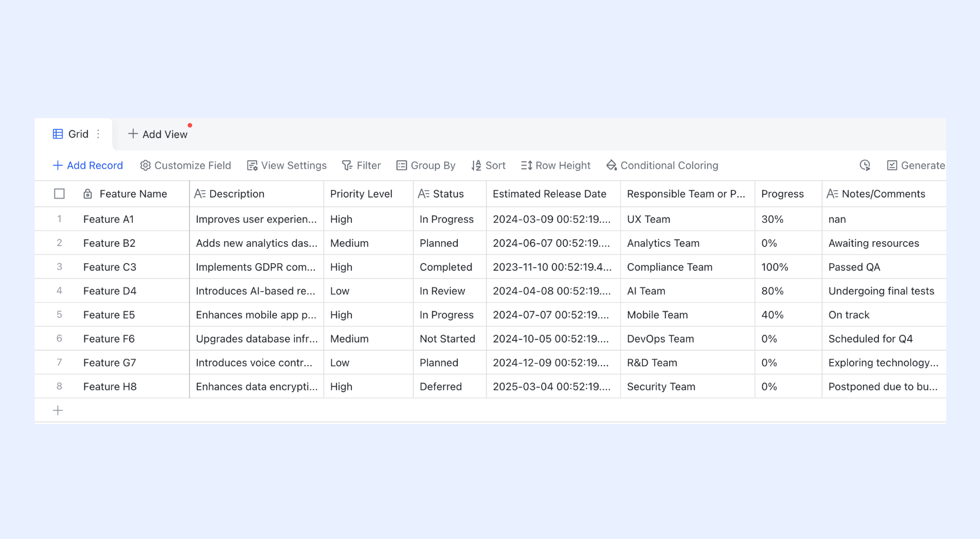
Task: Select the Improves user experien... description cell
Action: (257, 219)
